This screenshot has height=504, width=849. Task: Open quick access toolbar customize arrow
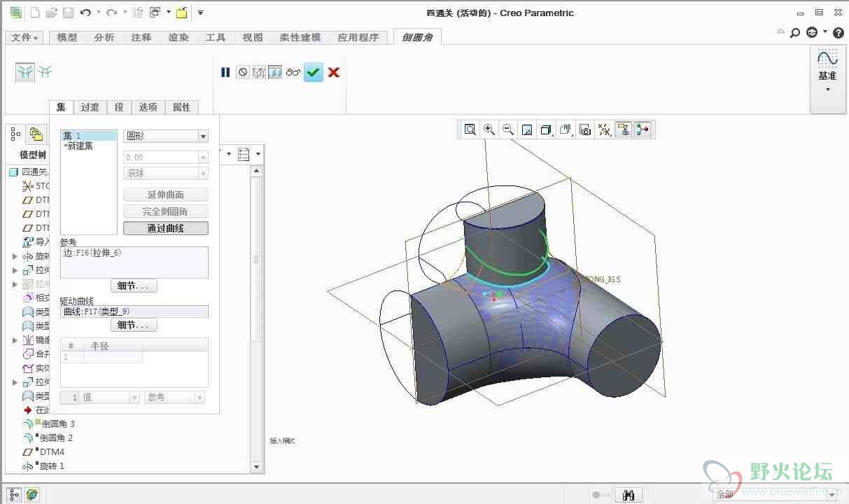coord(200,13)
